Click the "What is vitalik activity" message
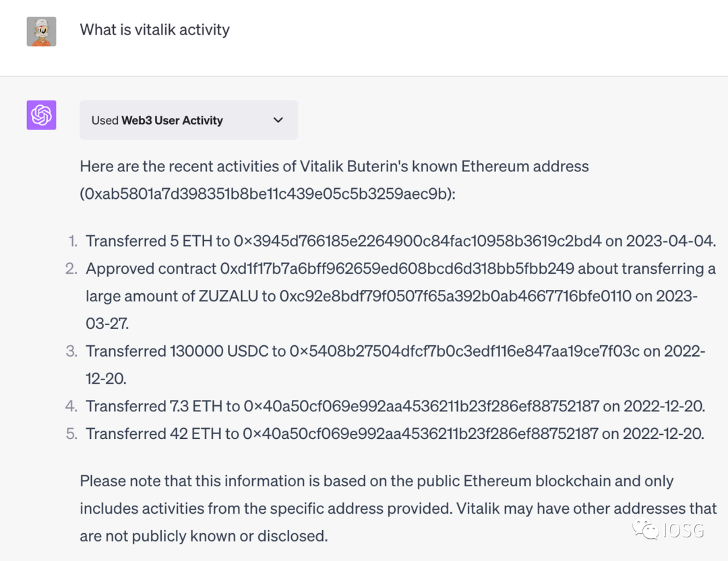Screen dimensions: 728x561 pyautogui.click(x=154, y=30)
